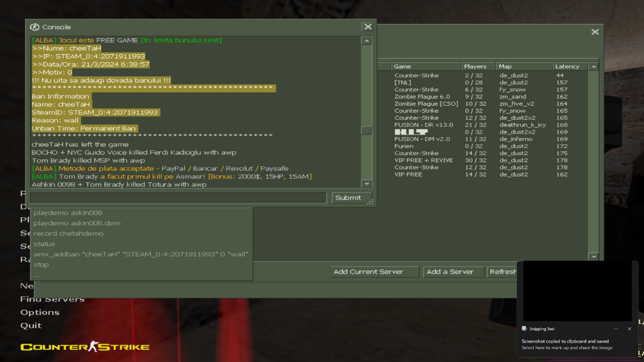Click the console scroll-down arrow
The height and width of the screenshot is (362, 644).
(366, 184)
